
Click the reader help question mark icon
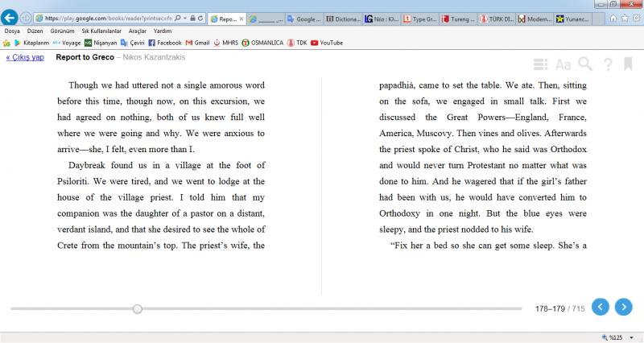click(608, 64)
